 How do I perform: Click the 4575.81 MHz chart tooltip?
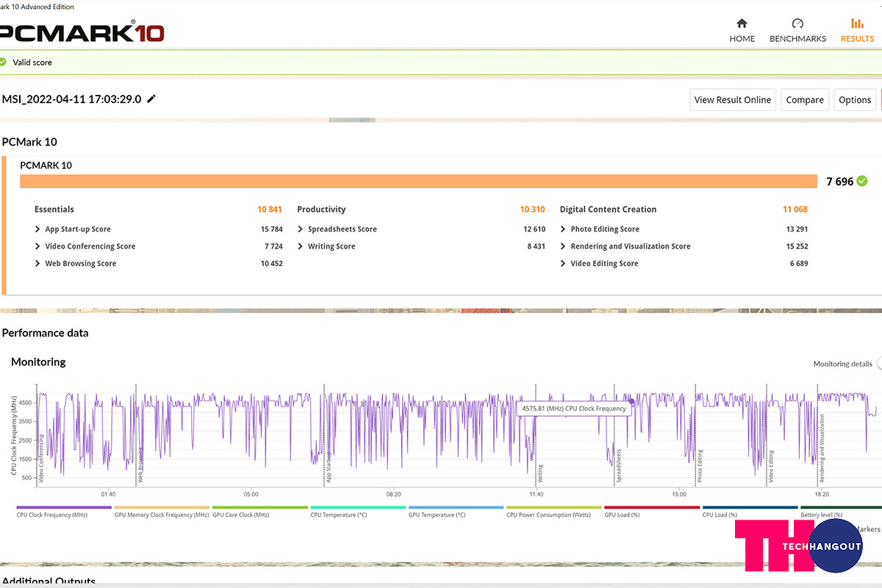(574, 408)
